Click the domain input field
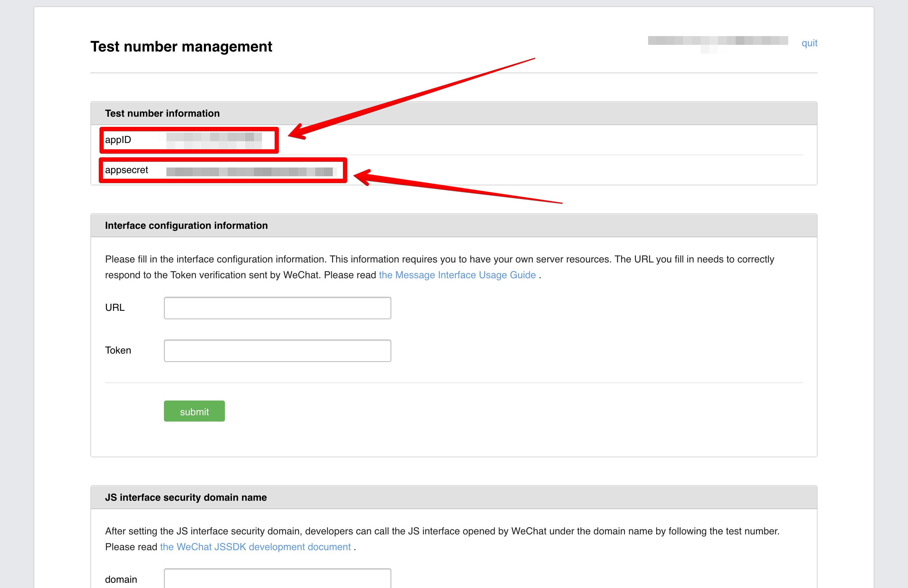The image size is (908, 588). click(x=277, y=579)
